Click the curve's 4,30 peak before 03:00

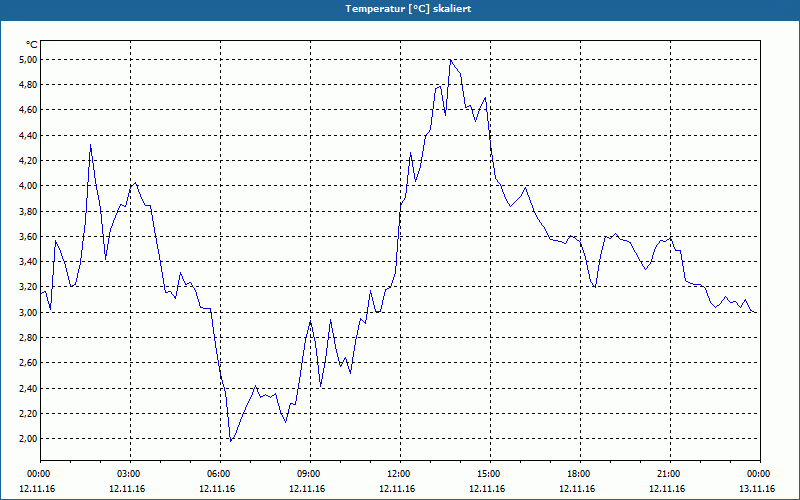coord(90,145)
